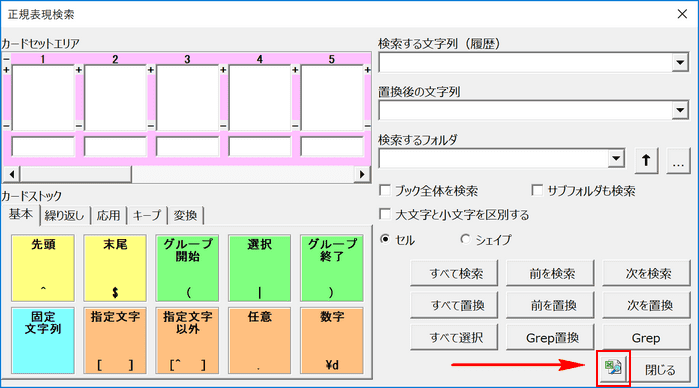Click the large card slot 1 box
This screenshot has height=388, width=699.
(x=43, y=98)
